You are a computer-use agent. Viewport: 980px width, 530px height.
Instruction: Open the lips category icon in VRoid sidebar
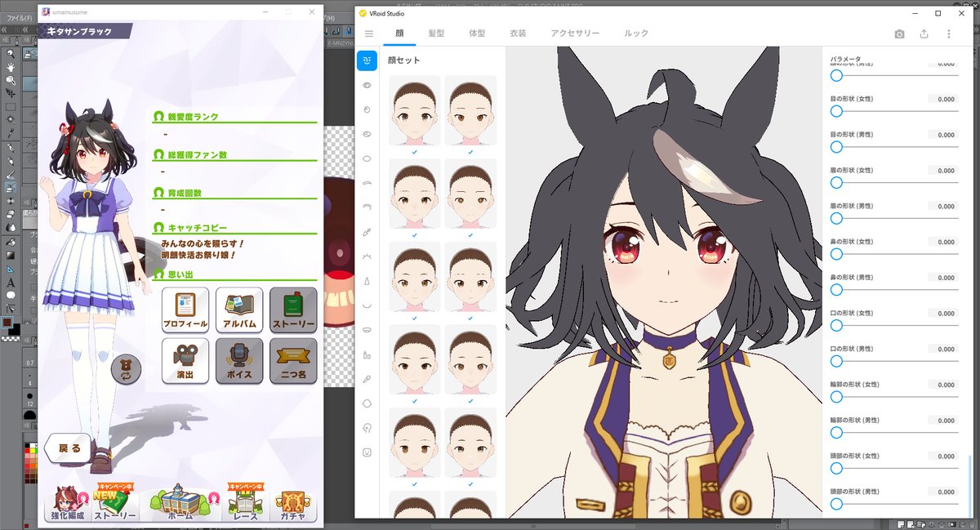coord(367,330)
